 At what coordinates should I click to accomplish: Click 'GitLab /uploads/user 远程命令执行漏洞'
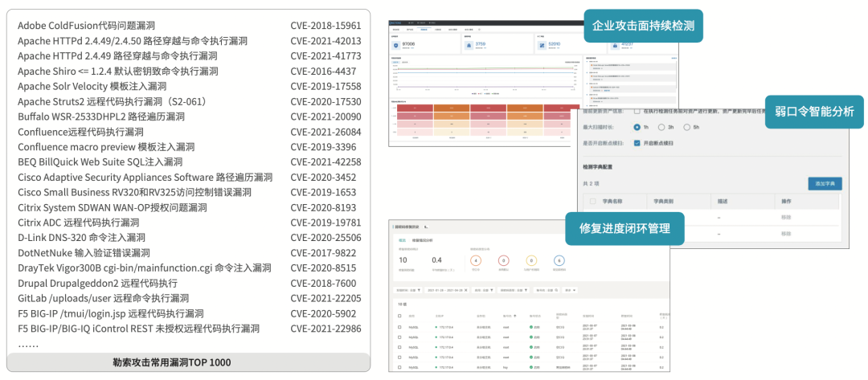[103, 299]
